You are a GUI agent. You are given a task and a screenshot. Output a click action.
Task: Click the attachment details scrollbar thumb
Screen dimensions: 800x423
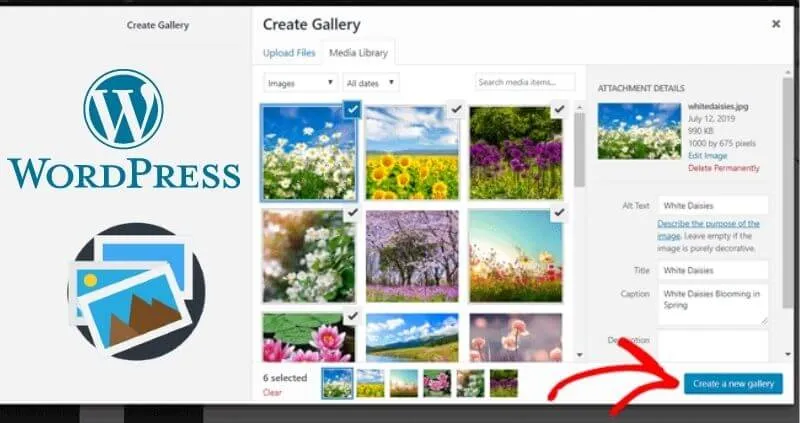pyautogui.click(x=787, y=193)
